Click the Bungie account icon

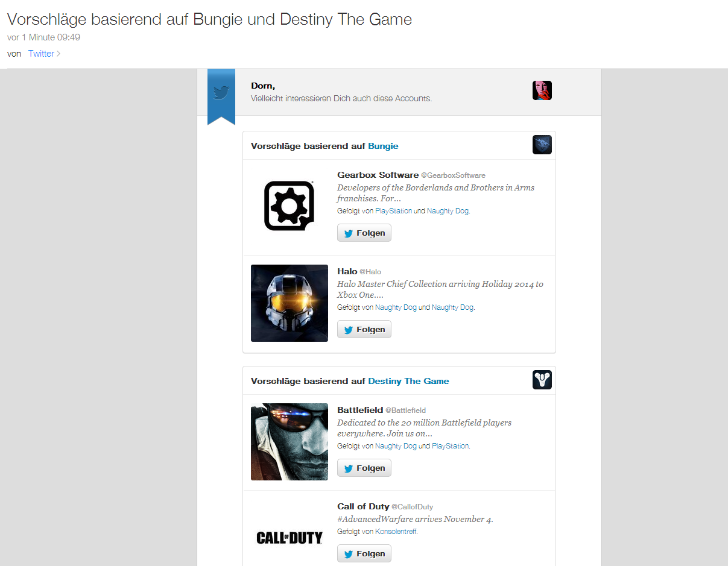point(542,145)
